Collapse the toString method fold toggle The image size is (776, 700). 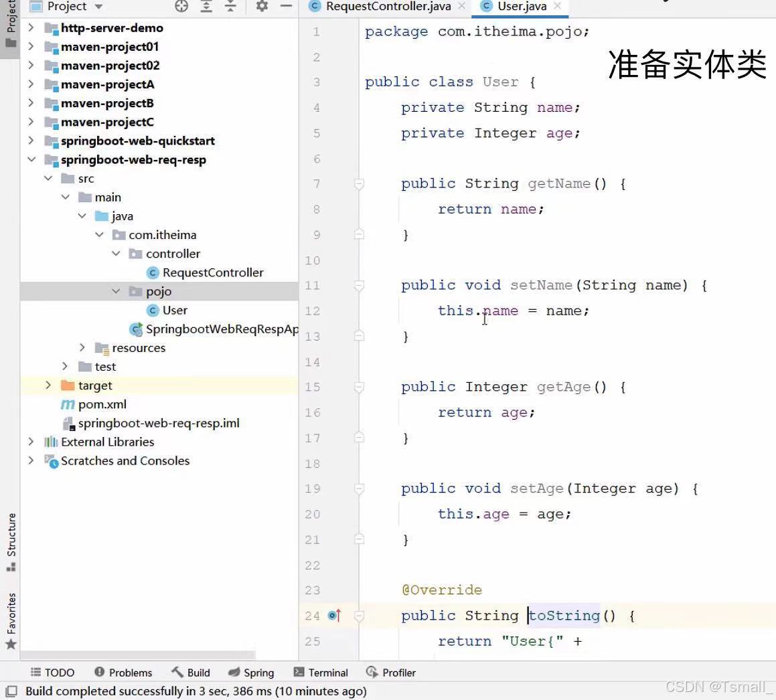[359, 616]
